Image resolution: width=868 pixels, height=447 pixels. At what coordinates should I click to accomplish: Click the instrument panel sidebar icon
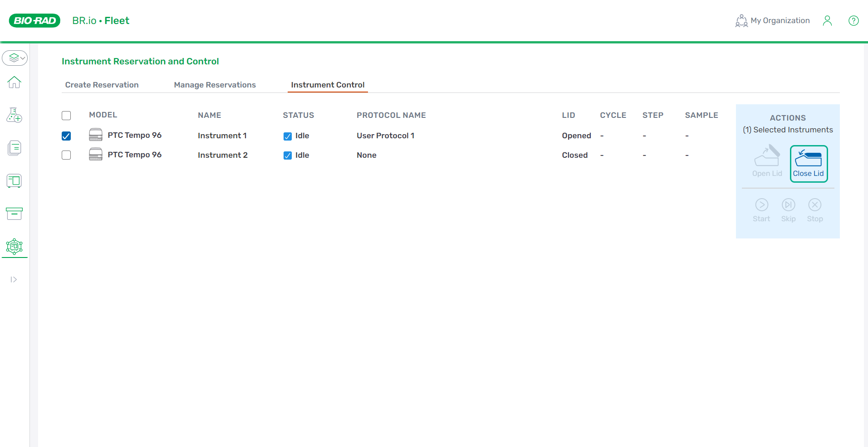click(x=15, y=181)
